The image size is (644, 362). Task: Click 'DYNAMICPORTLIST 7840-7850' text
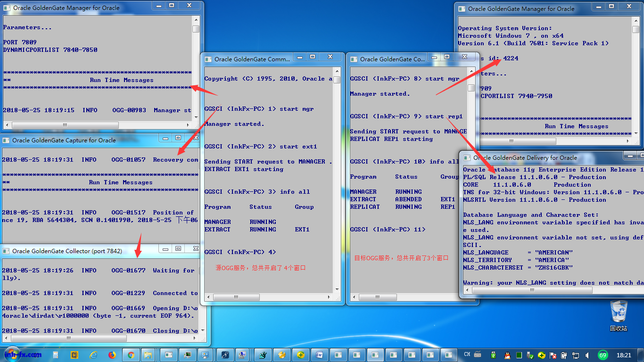coord(50,50)
